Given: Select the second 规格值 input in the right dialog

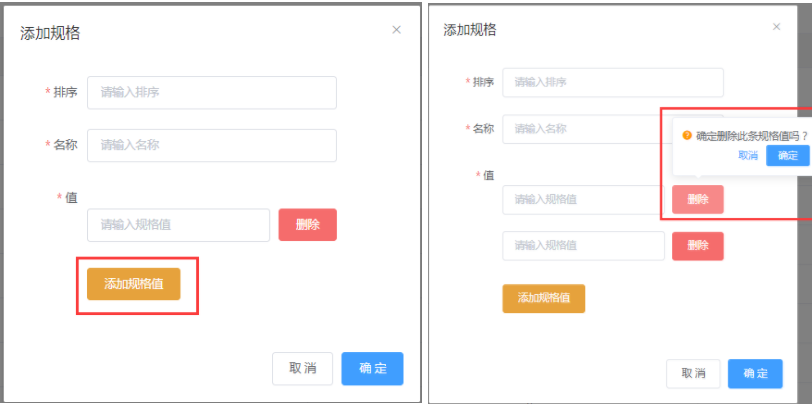Looking at the screenshot, I should 583,245.
